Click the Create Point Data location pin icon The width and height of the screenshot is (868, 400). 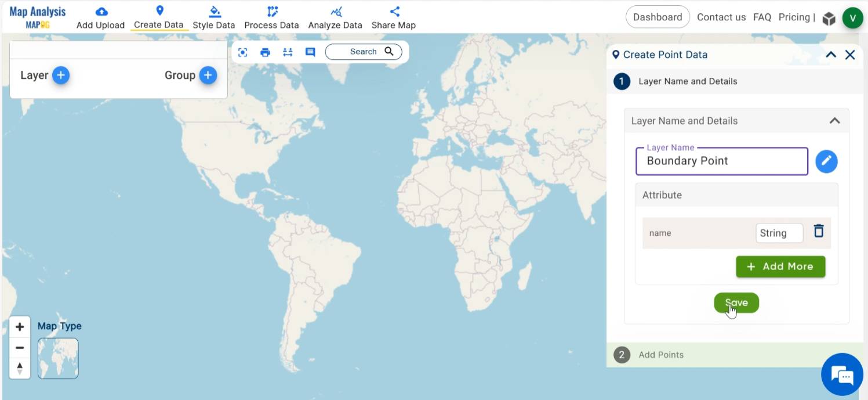616,55
